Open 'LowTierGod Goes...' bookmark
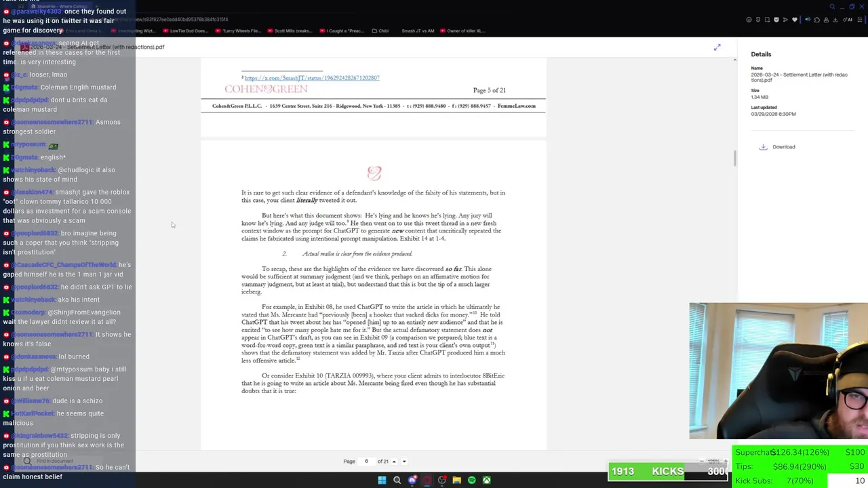Viewport: 868px width, 488px height. tap(185, 30)
